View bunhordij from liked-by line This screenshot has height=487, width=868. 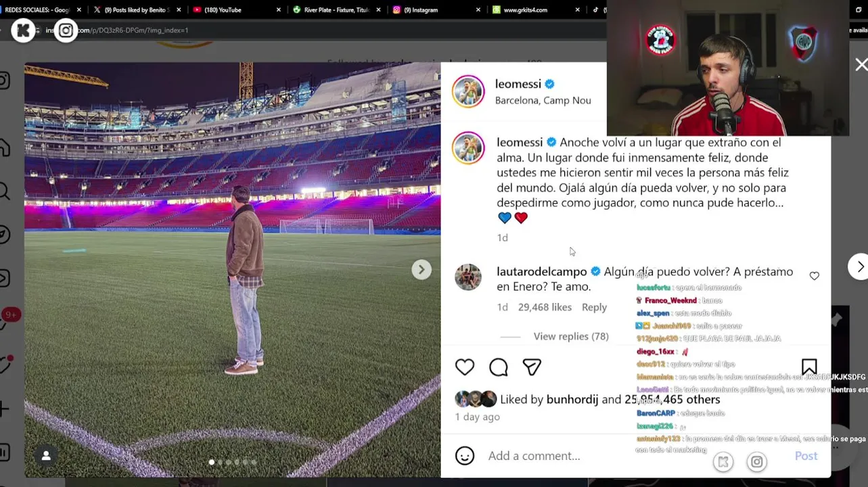[x=572, y=400]
